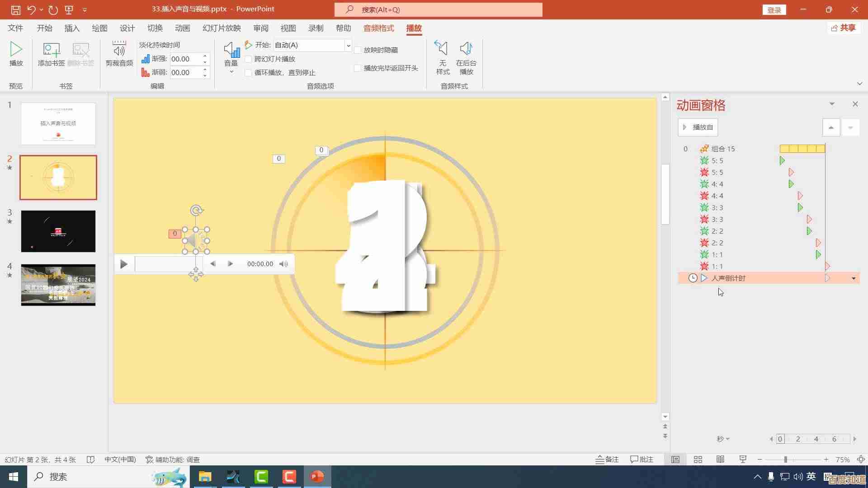Viewport: 868px width, 488px height.
Task: Enable Hide During Show checkbox
Action: point(358,50)
